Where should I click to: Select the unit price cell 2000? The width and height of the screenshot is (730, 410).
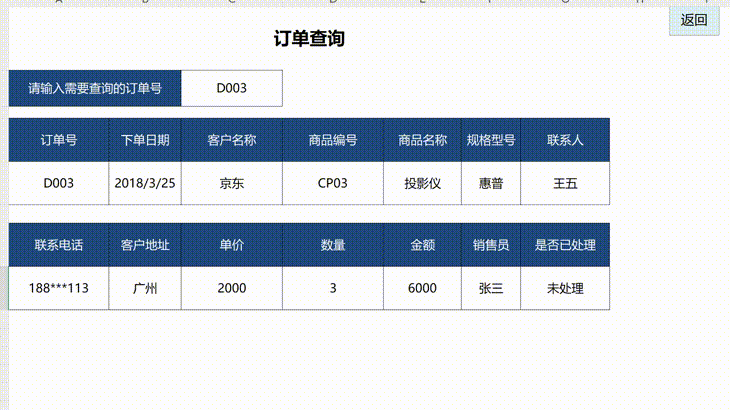232,288
